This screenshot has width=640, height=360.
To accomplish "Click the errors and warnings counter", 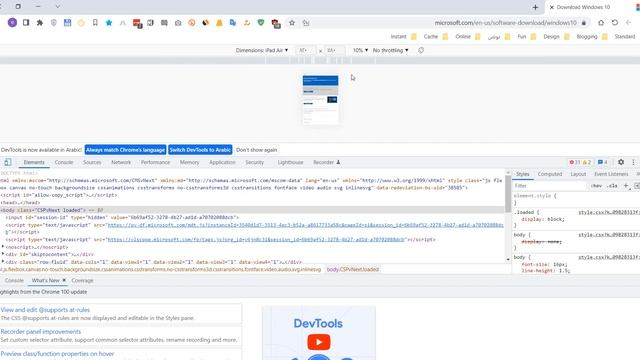I will (580, 162).
